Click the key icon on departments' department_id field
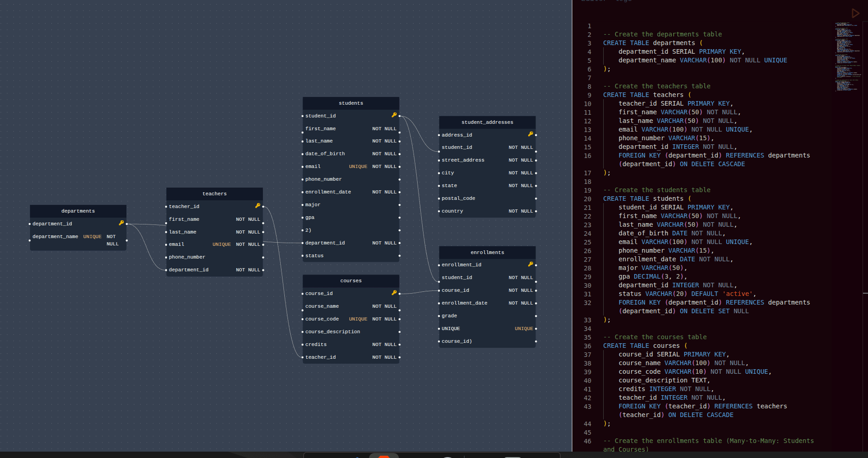Image resolution: width=868 pixels, height=458 pixels. [121, 223]
